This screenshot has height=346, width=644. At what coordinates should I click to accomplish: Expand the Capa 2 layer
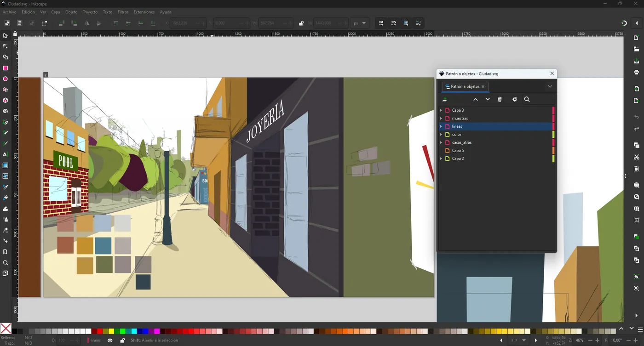(441, 159)
